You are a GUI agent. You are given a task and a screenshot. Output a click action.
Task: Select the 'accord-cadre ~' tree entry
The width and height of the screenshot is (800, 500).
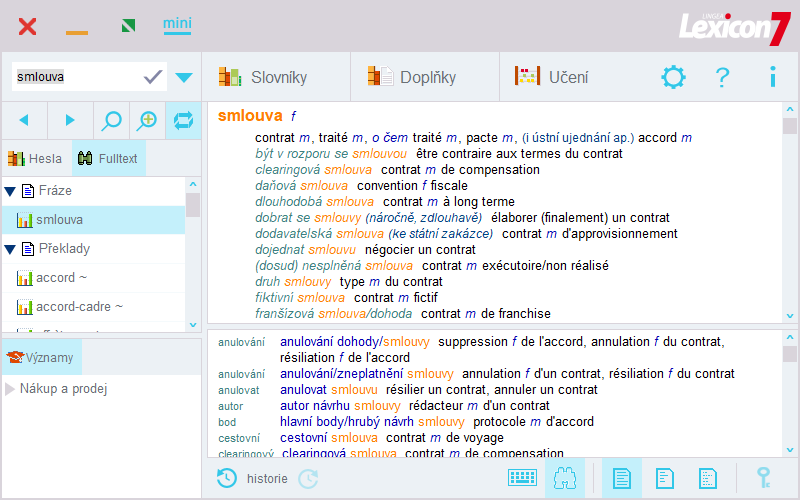94,307
